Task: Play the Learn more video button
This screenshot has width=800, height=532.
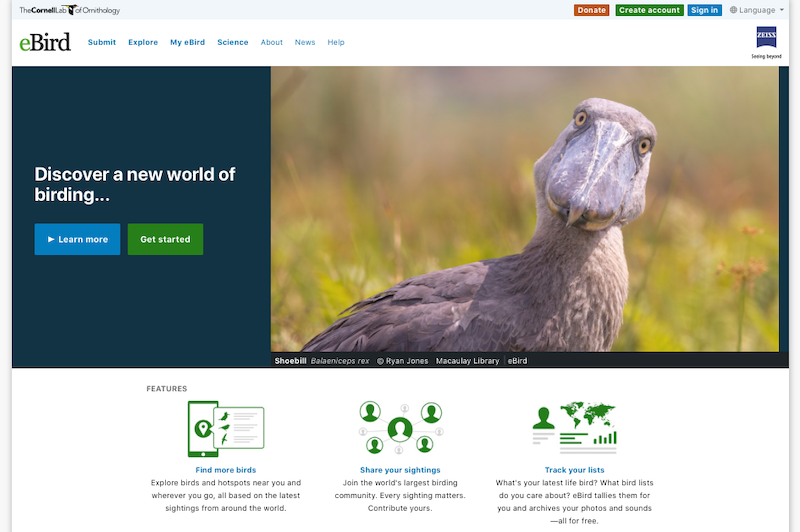Action: [78, 239]
